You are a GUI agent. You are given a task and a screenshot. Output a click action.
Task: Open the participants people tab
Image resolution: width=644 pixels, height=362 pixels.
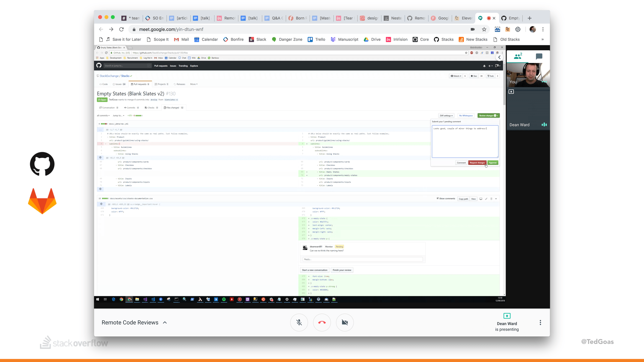pos(518,56)
